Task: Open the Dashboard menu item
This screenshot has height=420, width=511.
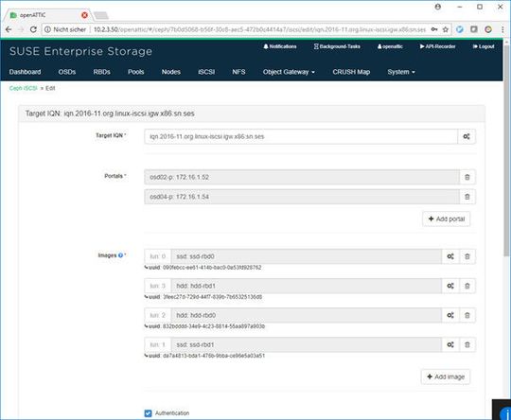Action: [26, 72]
